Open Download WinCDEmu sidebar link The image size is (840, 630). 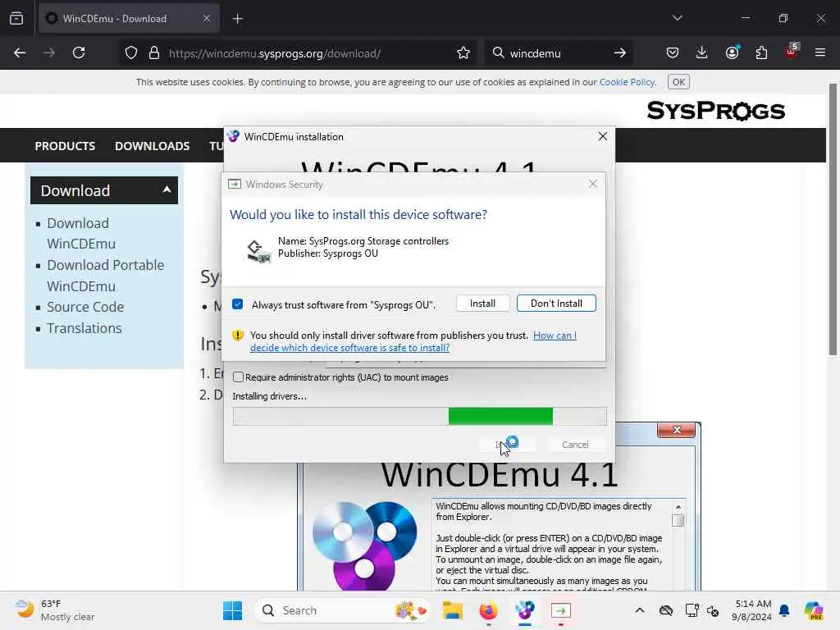[81, 233]
